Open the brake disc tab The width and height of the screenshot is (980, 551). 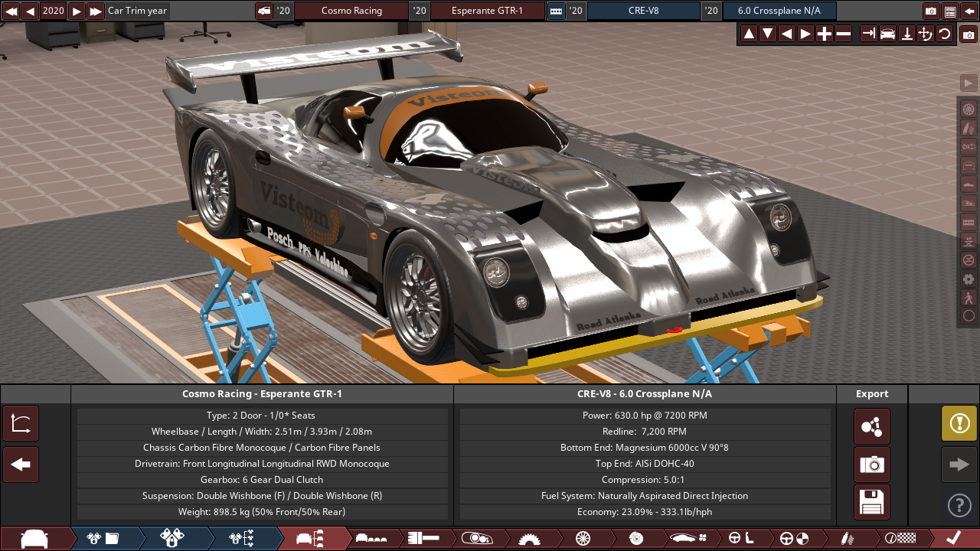coord(635,539)
